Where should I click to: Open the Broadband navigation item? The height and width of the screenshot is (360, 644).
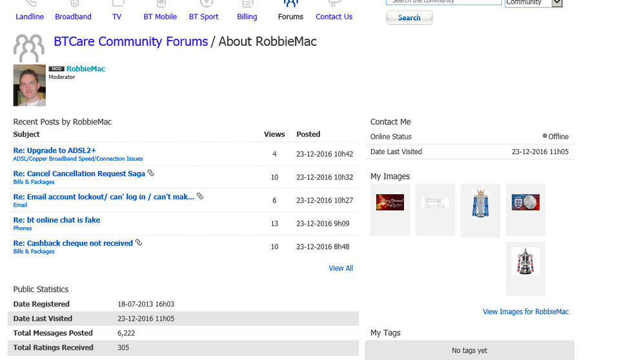[73, 16]
